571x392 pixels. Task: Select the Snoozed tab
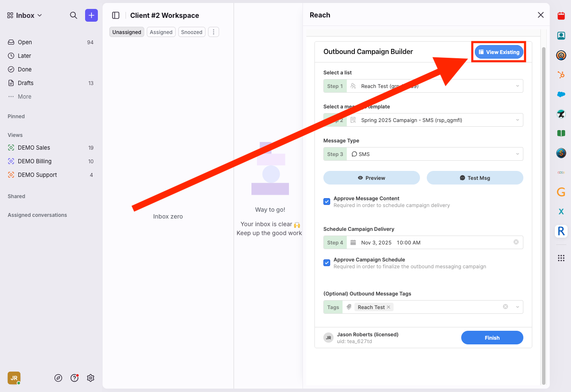(x=191, y=32)
